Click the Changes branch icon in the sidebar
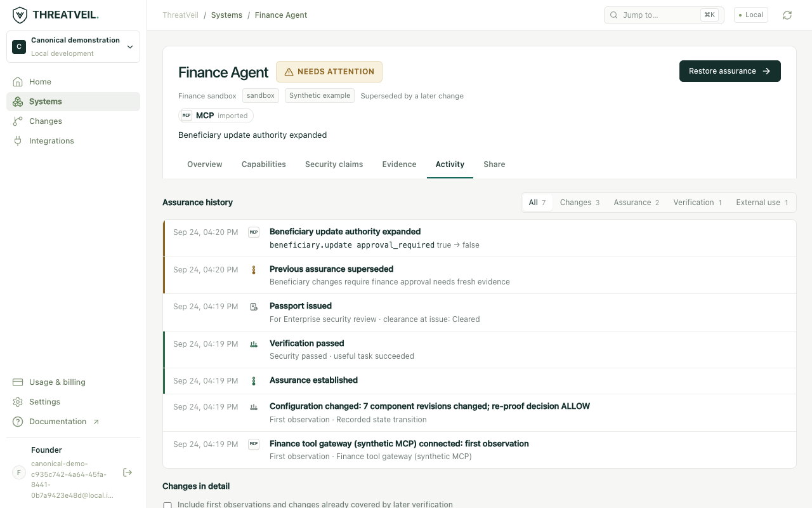 tap(18, 121)
